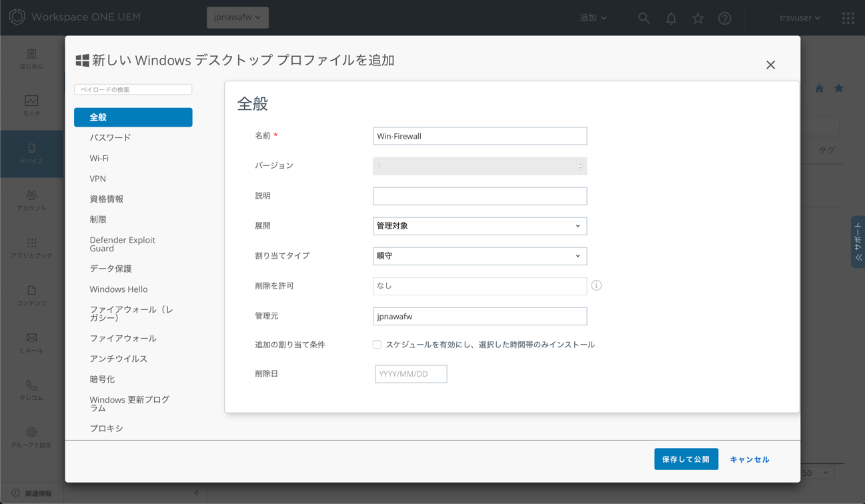Open モニタ sidebar section
The image size is (865, 504).
31,107
